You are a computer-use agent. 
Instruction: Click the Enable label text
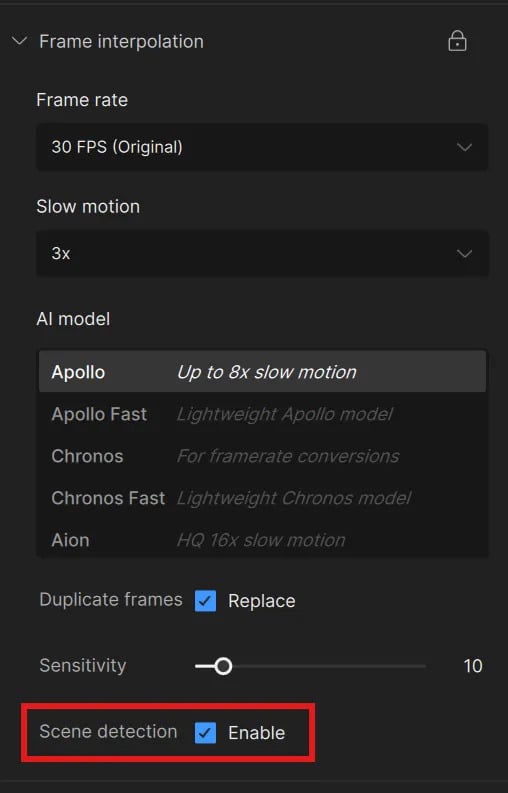point(257,733)
